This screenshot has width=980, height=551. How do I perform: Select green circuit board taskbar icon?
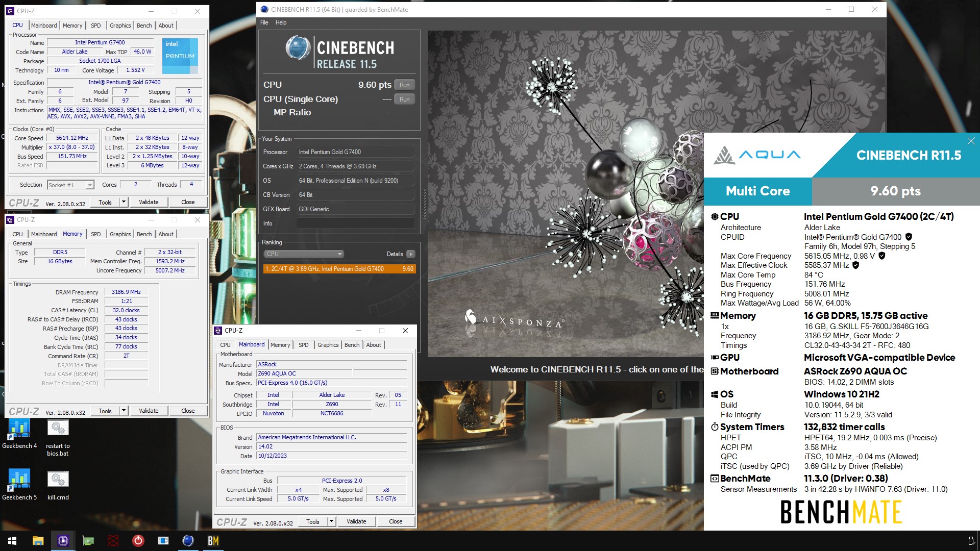coord(88,541)
